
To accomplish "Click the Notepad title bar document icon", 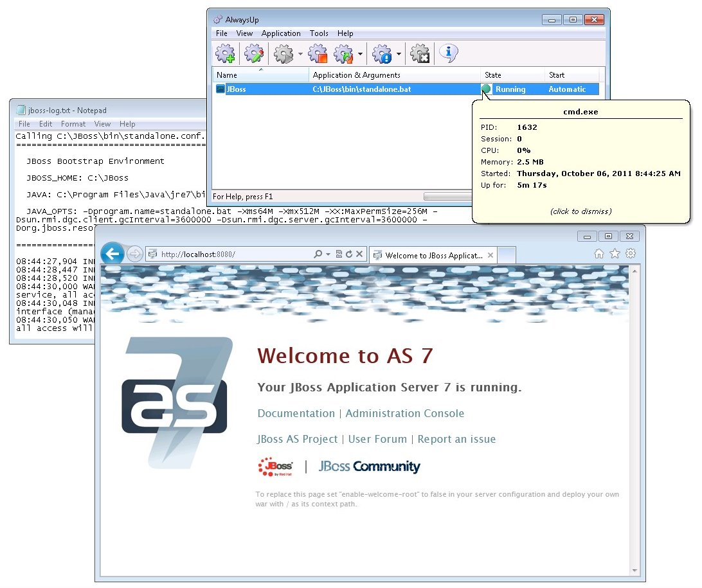I will (x=21, y=110).
